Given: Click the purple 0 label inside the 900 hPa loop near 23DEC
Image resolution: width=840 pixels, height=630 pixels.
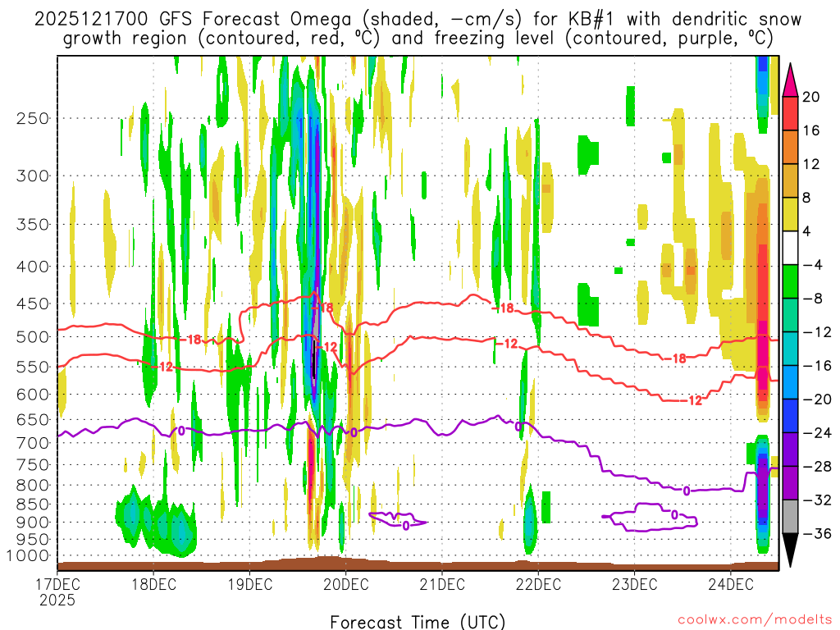Looking at the screenshot, I should 674,515.
